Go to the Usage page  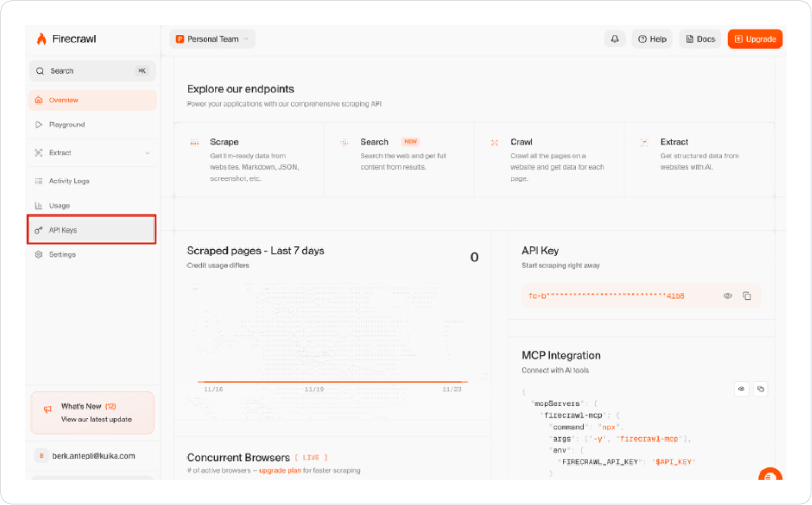92,206
